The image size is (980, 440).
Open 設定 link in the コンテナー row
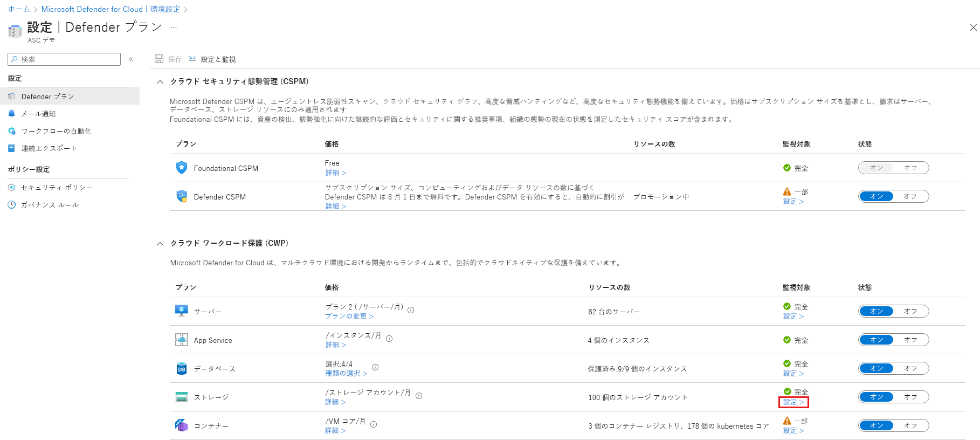[793, 430]
